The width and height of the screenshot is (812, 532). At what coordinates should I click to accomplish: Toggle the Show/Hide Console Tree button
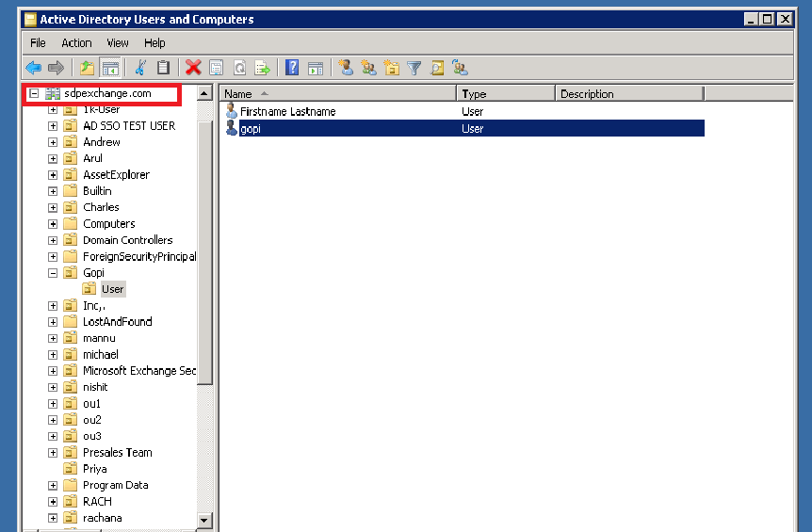(x=110, y=68)
